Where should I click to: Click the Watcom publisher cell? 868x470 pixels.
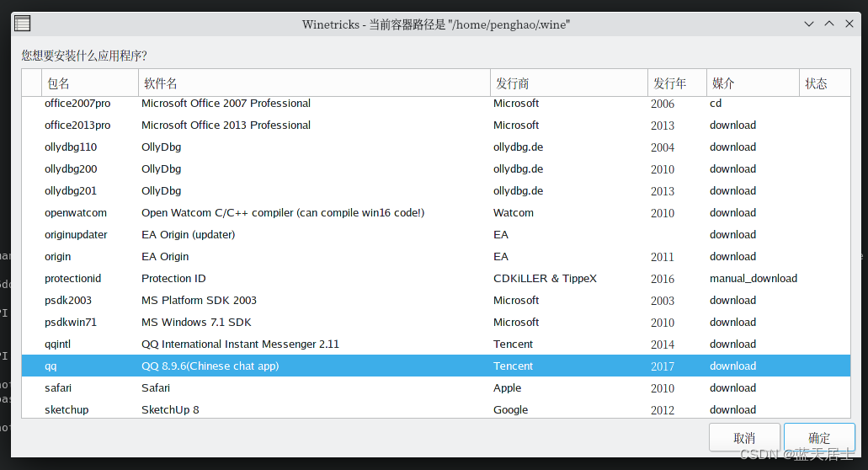(514, 212)
